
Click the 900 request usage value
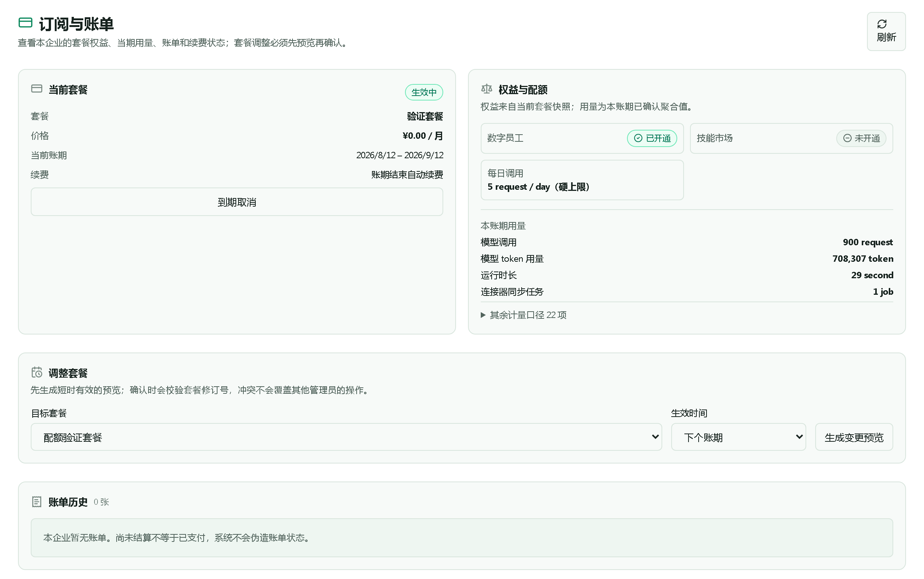(867, 242)
